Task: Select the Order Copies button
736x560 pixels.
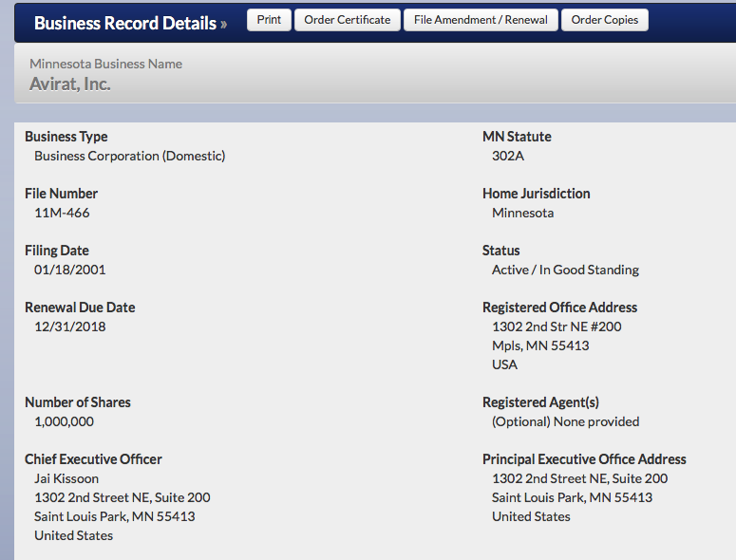Action: 605,20
